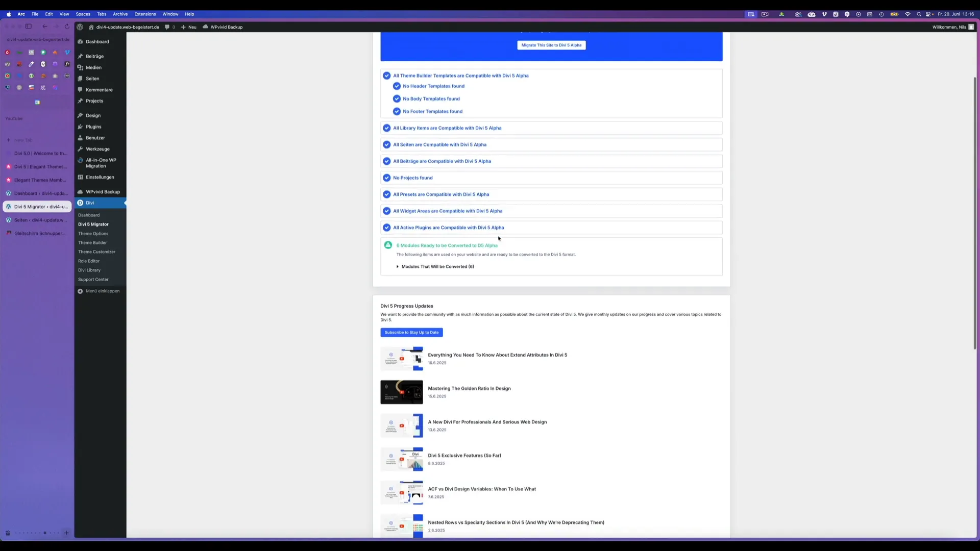This screenshot has height=551, width=980.
Task: Click checkmark beside No Body Templates found
Action: [397, 99]
